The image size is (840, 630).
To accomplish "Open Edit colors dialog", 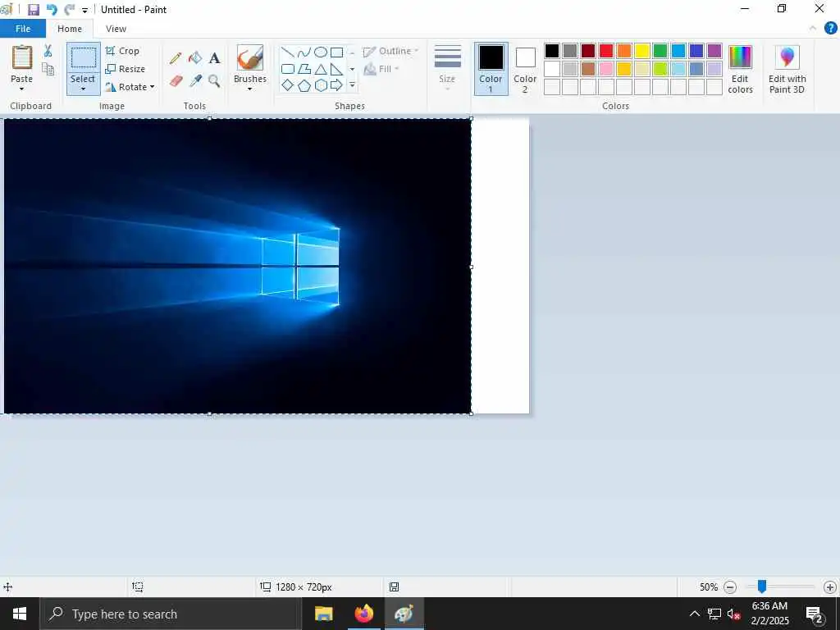I will (x=741, y=70).
